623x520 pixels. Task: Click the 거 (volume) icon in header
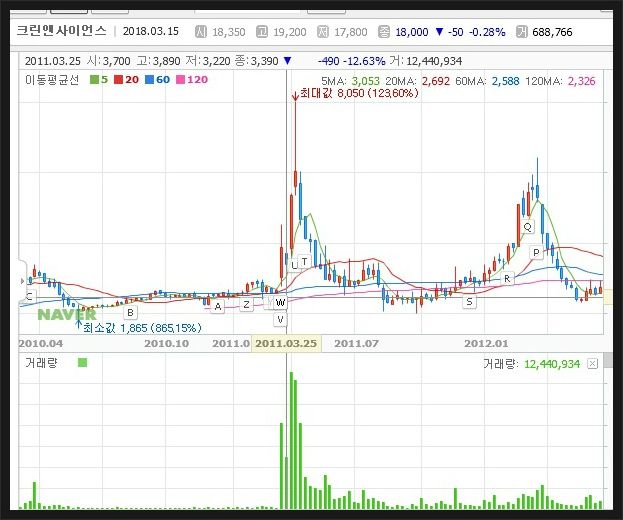pos(521,32)
